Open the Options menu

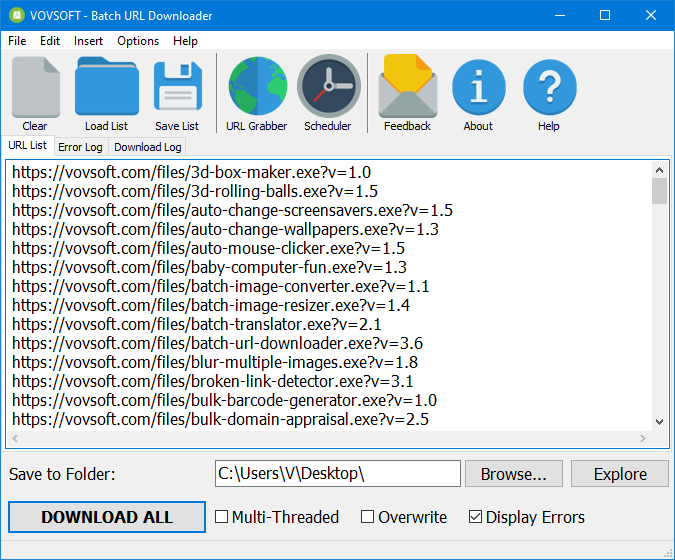coord(138,41)
